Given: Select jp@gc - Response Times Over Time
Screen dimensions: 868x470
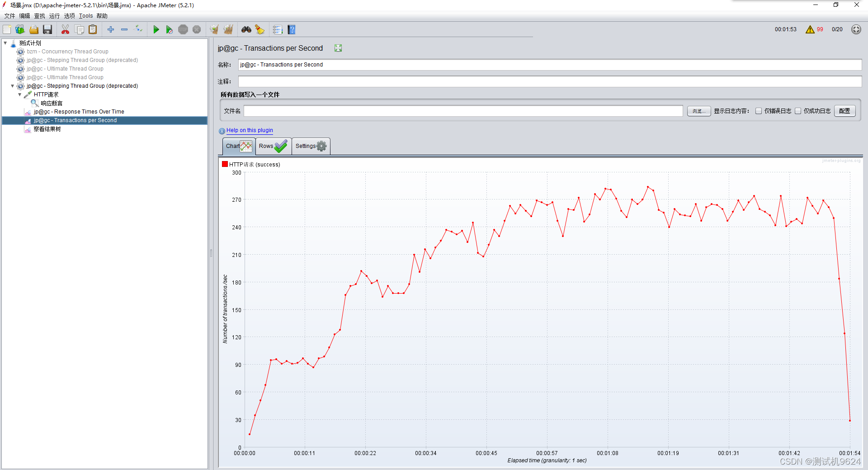Looking at the screenshot, I should [79, 112].
